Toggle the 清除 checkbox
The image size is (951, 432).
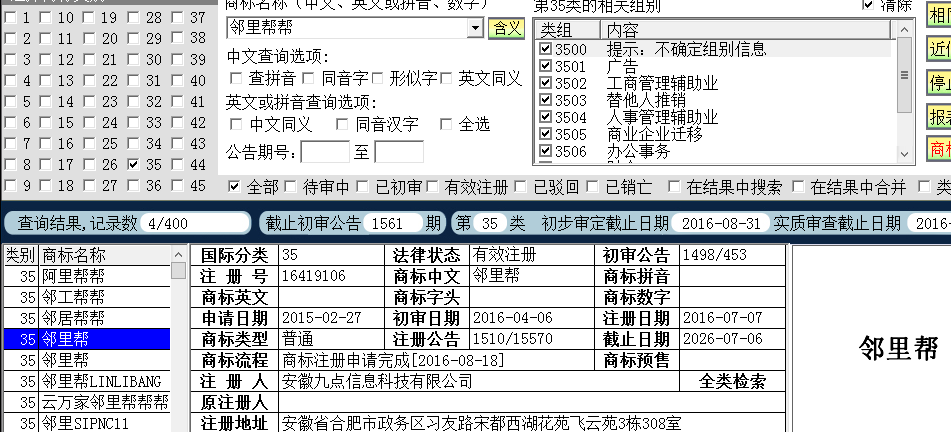coord(868,5)
